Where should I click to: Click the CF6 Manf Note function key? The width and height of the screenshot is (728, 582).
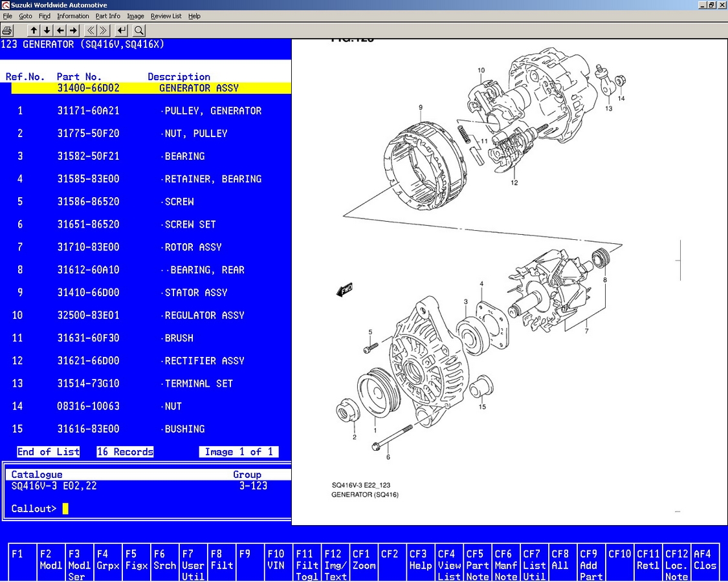click(505, 562)
